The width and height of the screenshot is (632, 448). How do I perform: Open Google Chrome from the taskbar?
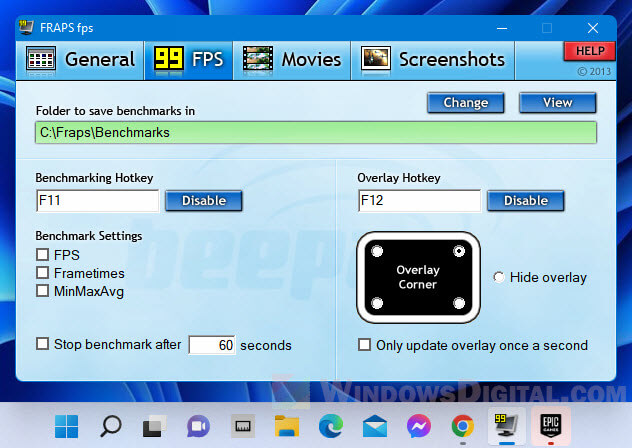pyautogui.click(x=463, y=426)
